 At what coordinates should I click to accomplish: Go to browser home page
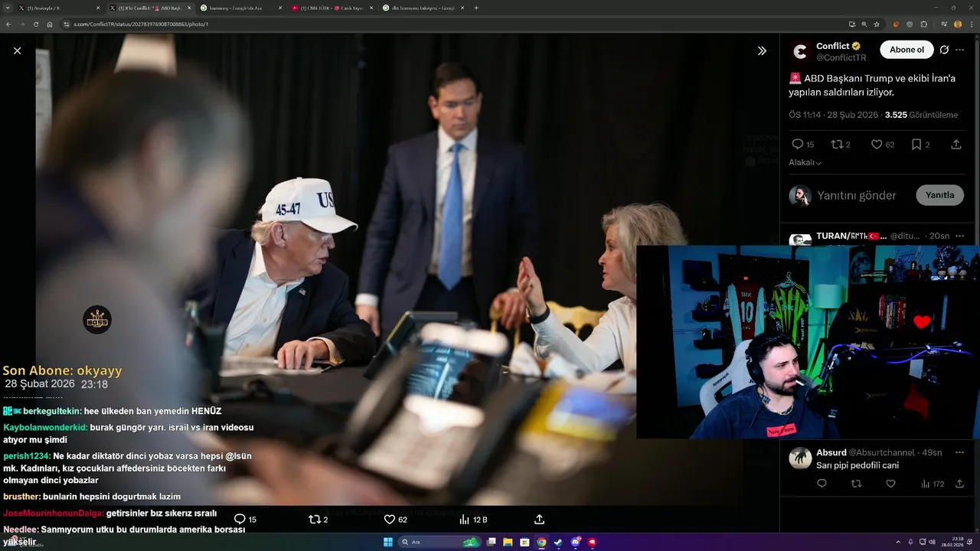coord(50,24)
